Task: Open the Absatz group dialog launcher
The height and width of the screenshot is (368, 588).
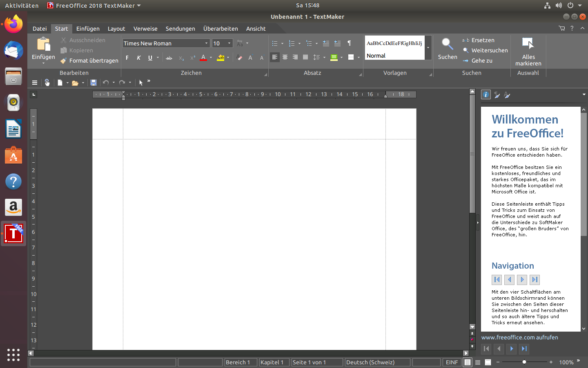Action: click(361, 74)
